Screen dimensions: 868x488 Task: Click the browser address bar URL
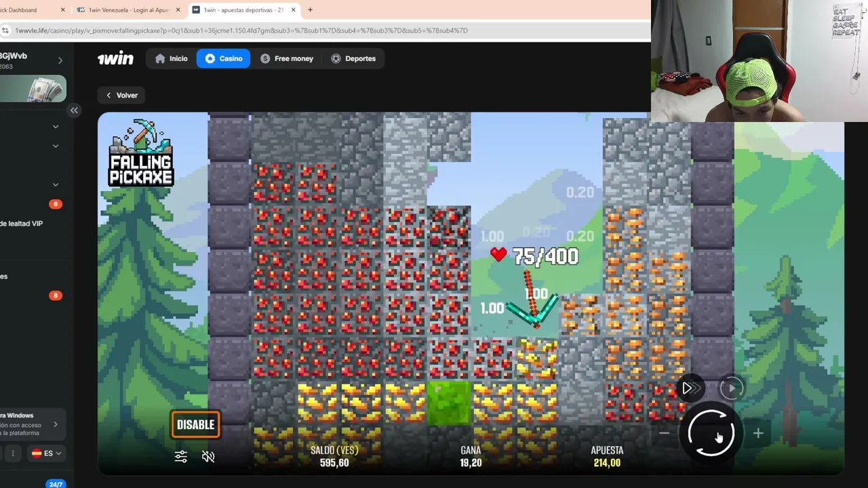241,30
